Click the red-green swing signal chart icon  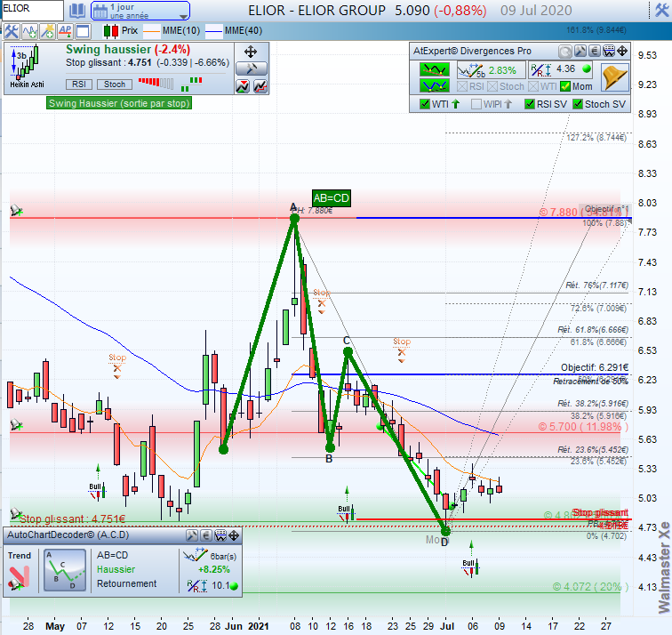point(243,86)
